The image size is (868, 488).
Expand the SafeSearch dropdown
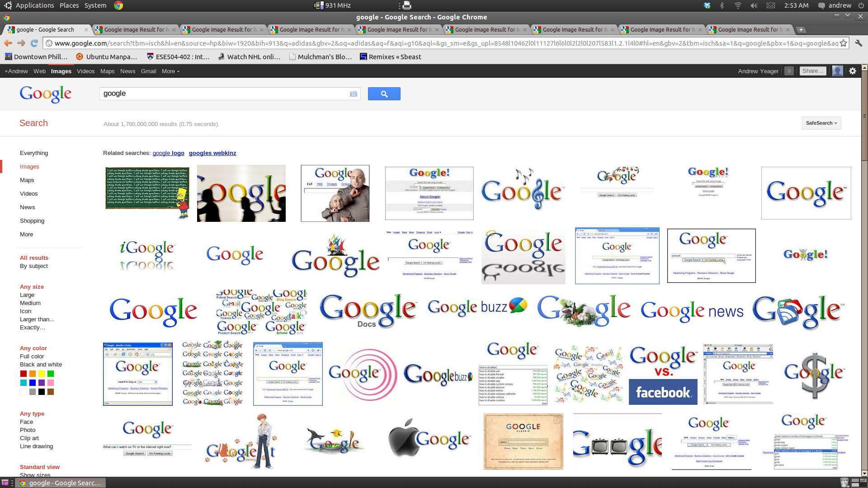click(821, 123)
